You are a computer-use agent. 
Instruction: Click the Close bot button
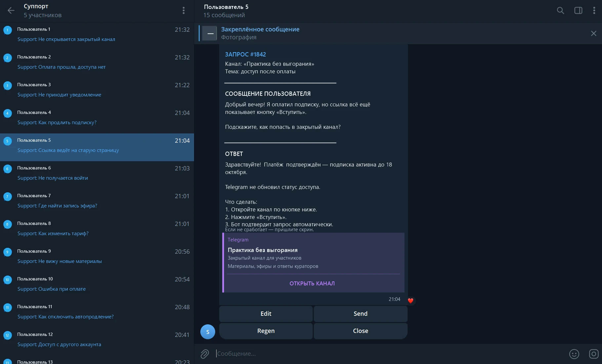[360, 331]
